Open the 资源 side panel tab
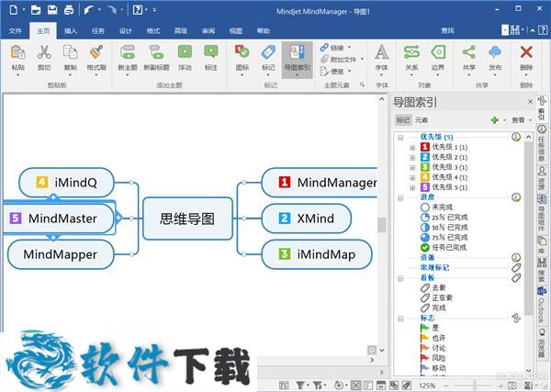Image resolution: width=551 pixels, height=392 pixels. (x=542, y=179)
